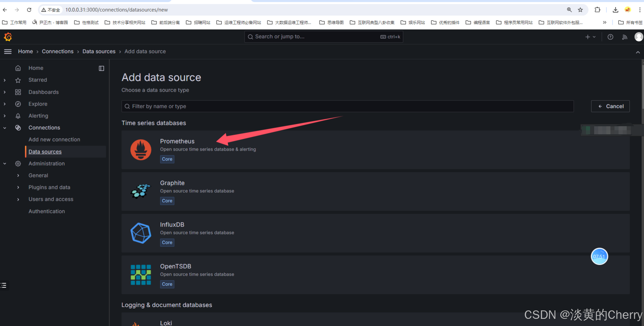Click the Cancel button

pyautogui.click(x=610, y=106)
